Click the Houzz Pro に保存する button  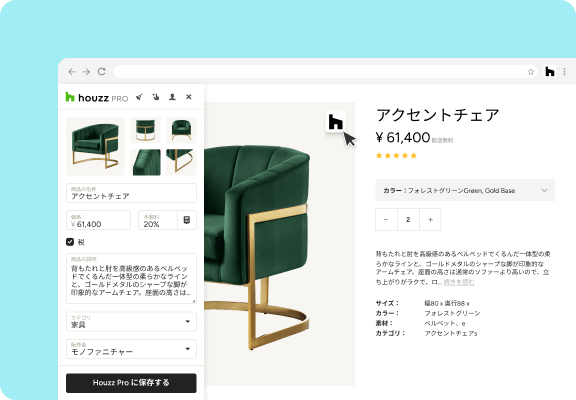tap(131, 383)
